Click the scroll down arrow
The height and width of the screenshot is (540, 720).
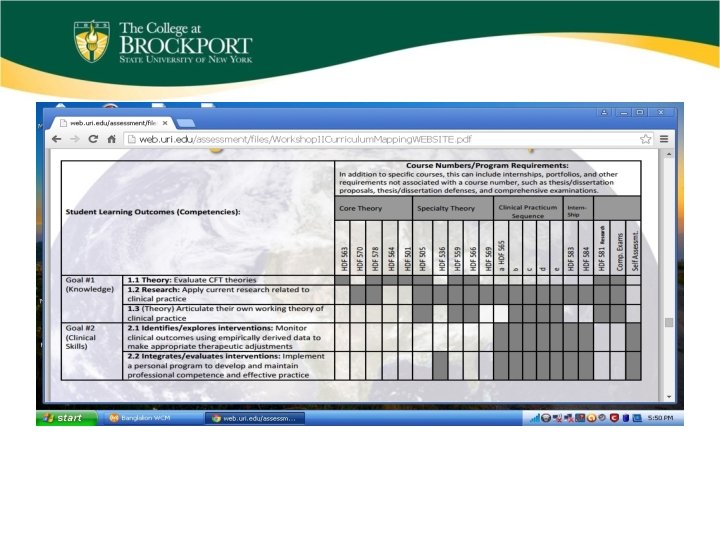(669, 397)
